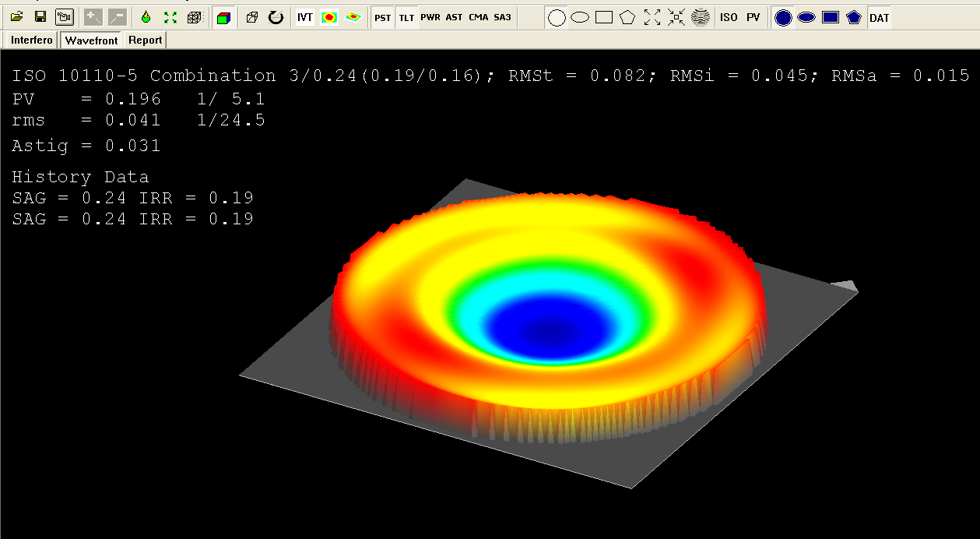Open the Report tab
The image size is (980, 539).
click(145, 40)
